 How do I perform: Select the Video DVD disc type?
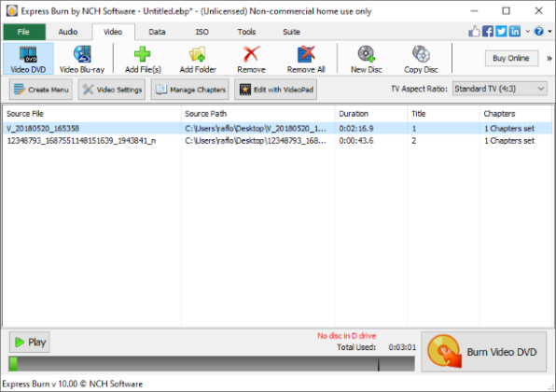(28, 59)
